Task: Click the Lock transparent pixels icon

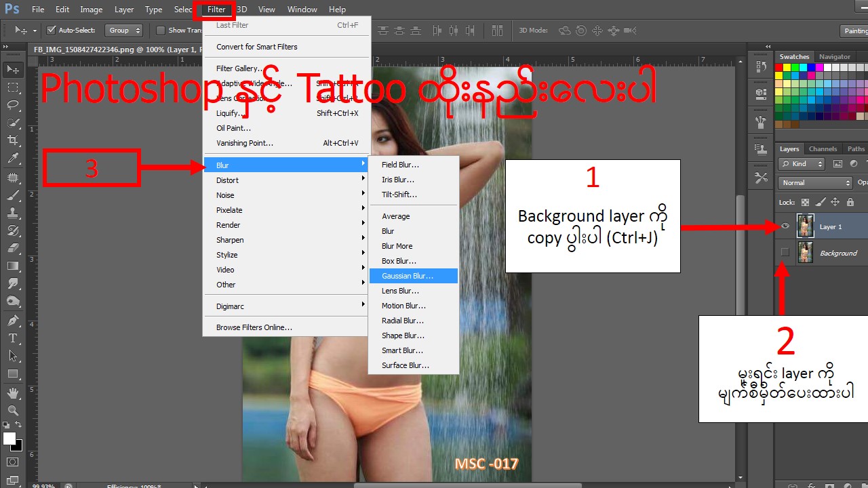Action: [805, 202]
